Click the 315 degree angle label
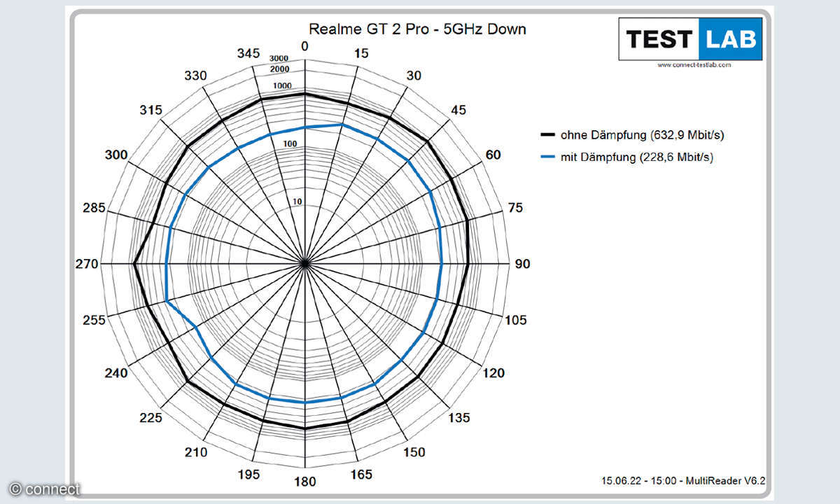 [150, 110]
